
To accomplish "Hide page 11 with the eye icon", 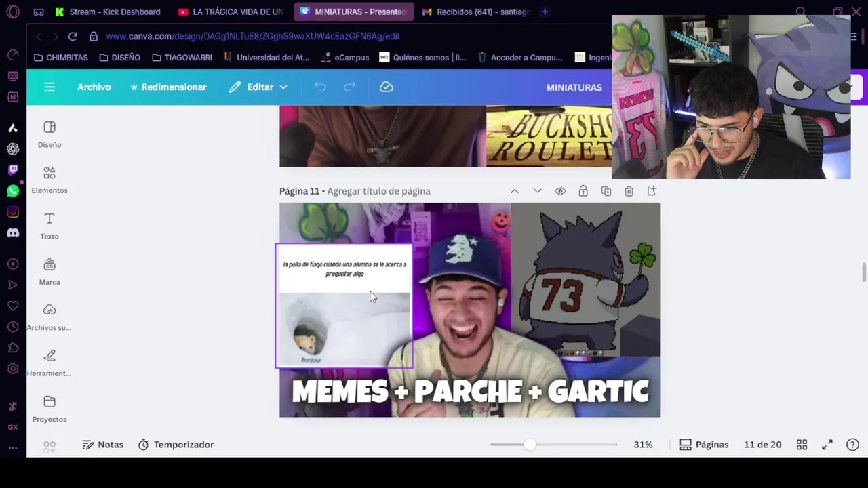I will (x=560, y=191).
